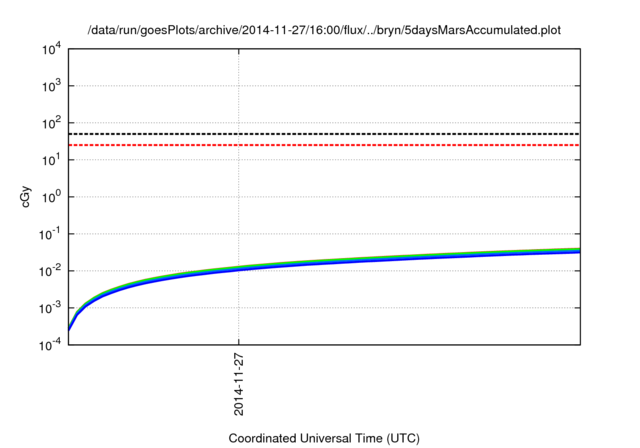Click the 10^0 y-axis label

coord(51,198)
